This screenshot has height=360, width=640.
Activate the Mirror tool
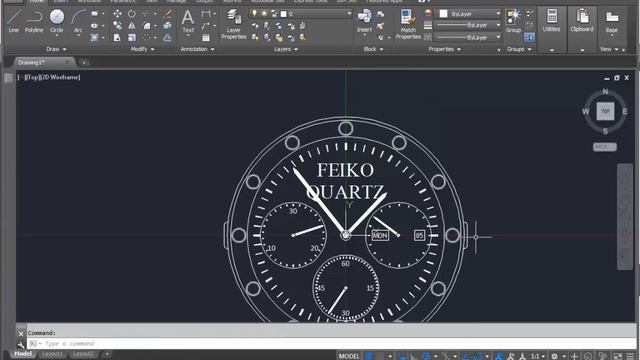pyautogui.click(x=131, y=26)
